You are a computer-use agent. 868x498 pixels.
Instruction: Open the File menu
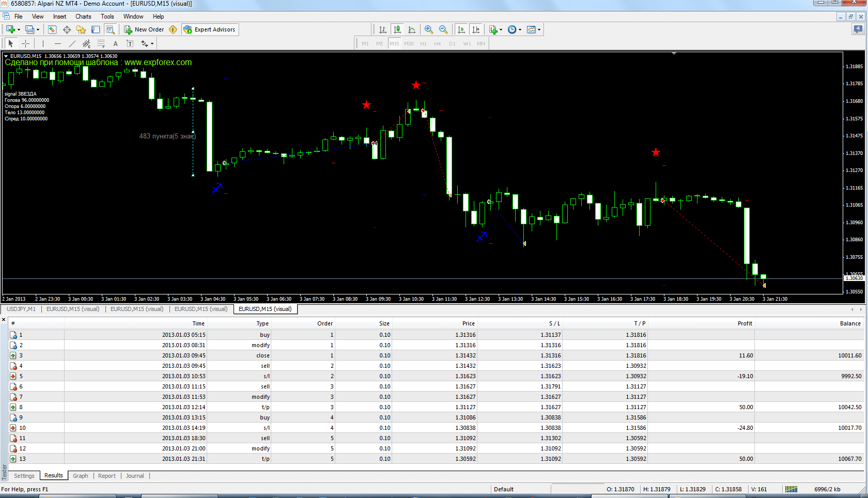pos(19,17)
